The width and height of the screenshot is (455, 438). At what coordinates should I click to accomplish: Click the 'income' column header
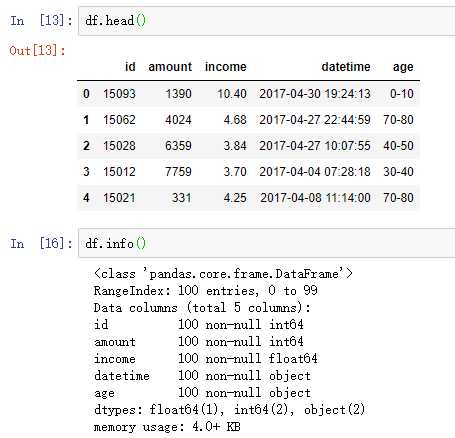point(226,67)
